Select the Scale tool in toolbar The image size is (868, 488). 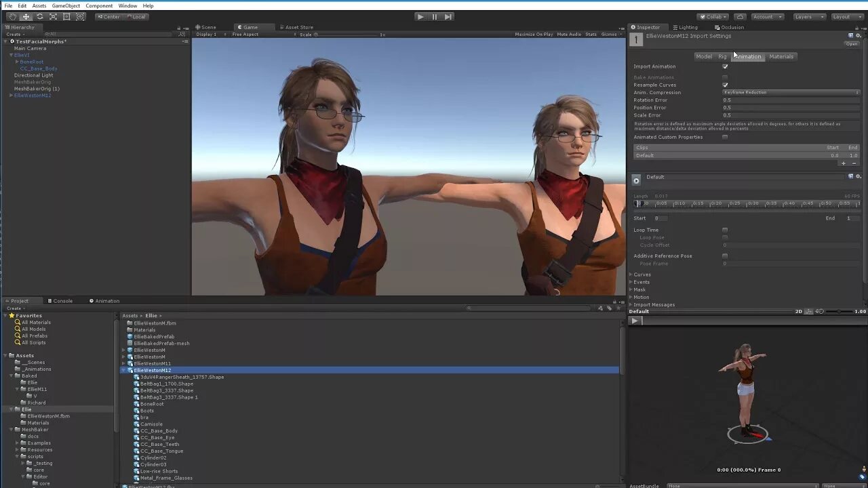click(53, 16)
